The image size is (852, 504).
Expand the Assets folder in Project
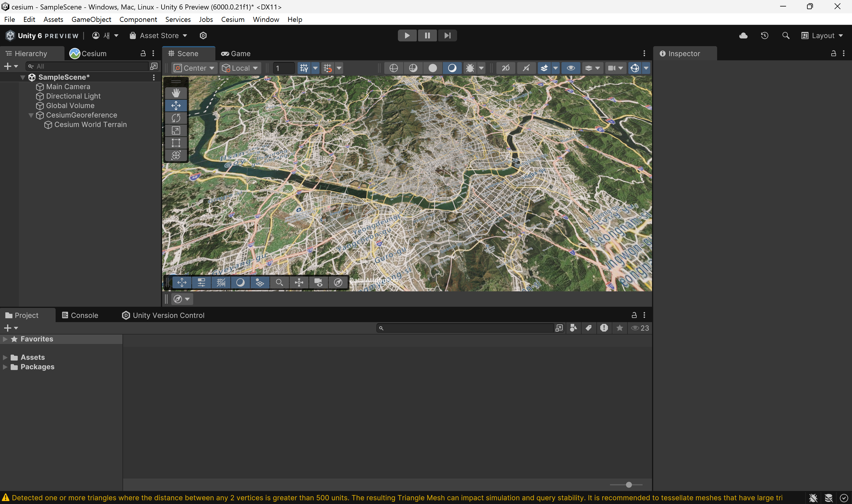[x=6, y=356]
